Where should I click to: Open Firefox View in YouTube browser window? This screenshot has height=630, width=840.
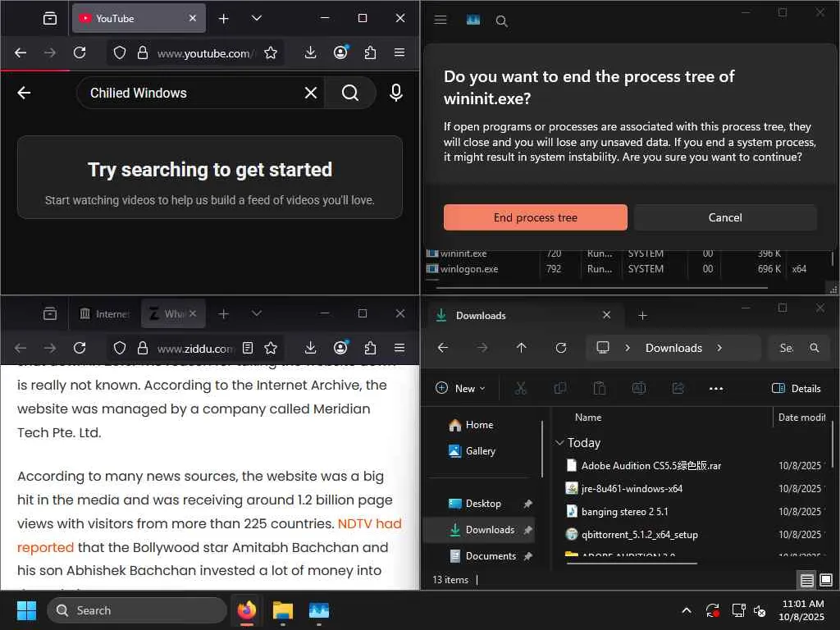pyautogui.click(x=50, y=18)
